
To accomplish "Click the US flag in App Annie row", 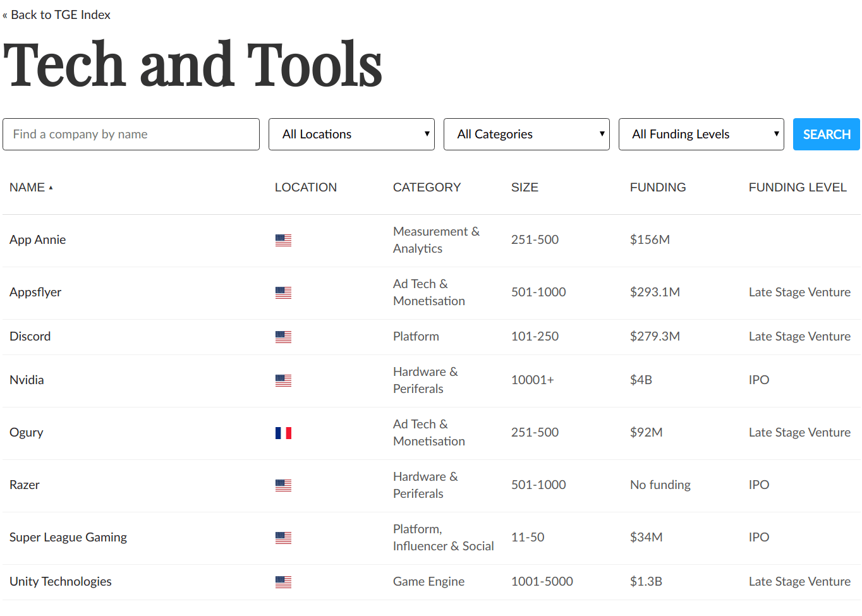I will [x=283, y=240].
